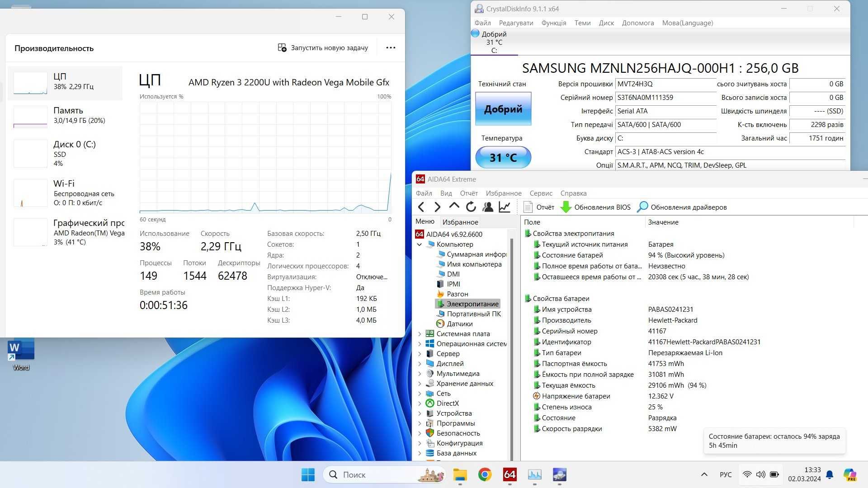Click AIDA64 taskbar icon
This screenshot has width=868, height=488.
tap(509, 474)
